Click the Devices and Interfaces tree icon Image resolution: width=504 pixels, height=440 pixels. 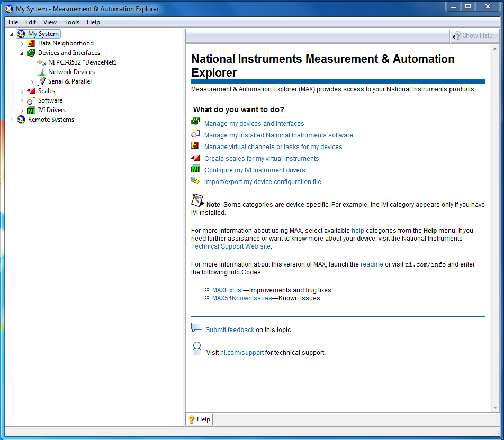(31, 53)
